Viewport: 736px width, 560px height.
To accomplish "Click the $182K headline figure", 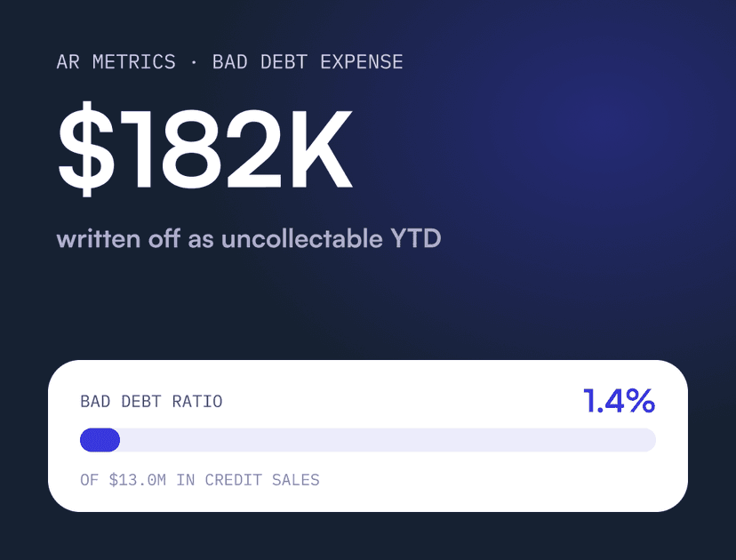I will point(204,148).
